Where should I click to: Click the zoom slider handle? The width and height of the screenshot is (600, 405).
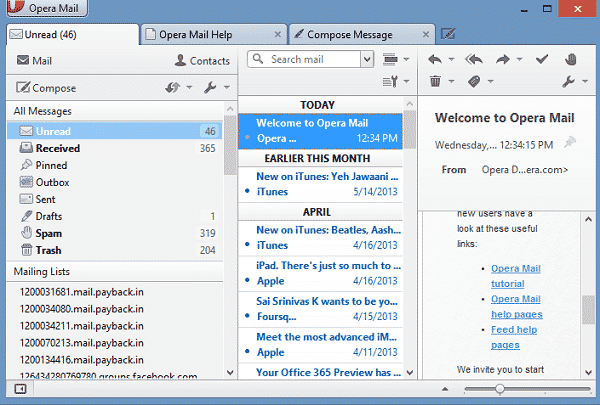click(x=499, y=389)
